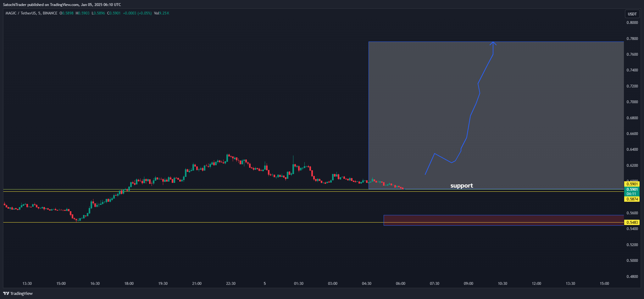Screen dimensions: 644x299
Task: Click the 0.5200 price axis label
Action: (x=632, y=245)
